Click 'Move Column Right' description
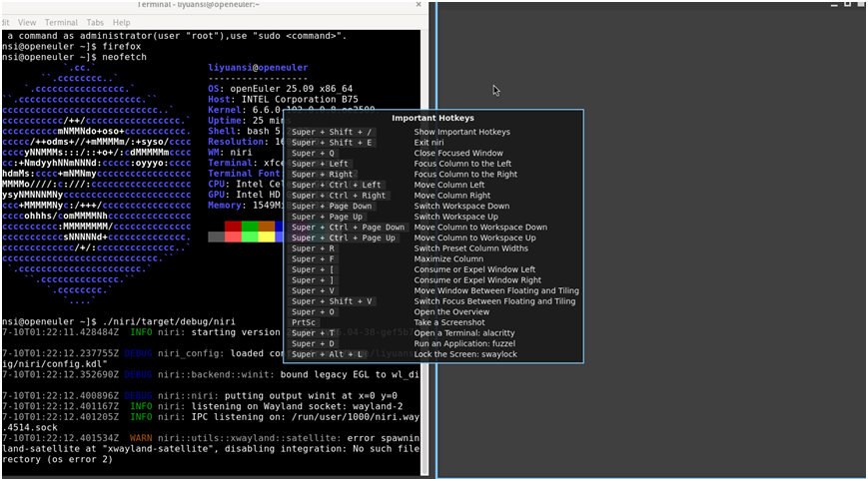Viewport: 868px width, 481px height. point(452,196)
